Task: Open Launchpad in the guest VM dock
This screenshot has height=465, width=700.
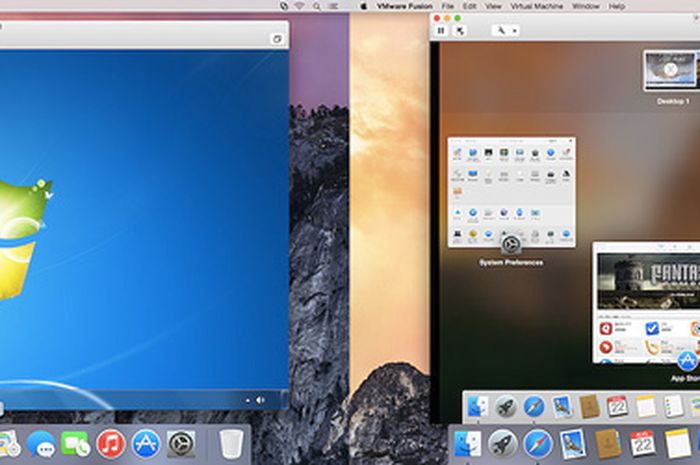Action: coord(505,407)
